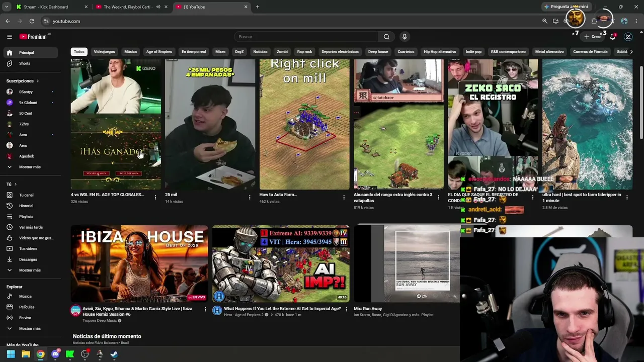
Task: Open the YouTube hamburger guide menu
Action: (9, 37)
